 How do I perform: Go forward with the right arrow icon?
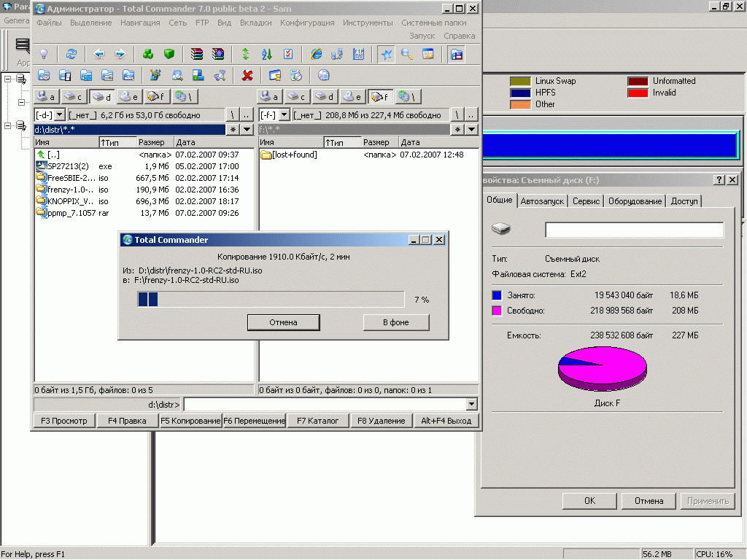(120, 54)
